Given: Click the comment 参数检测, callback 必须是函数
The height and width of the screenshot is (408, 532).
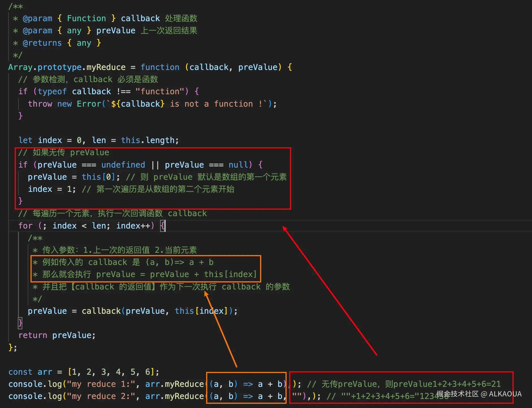Looking at the screenshot, I should pyautogui.click(x=88, y=79).
